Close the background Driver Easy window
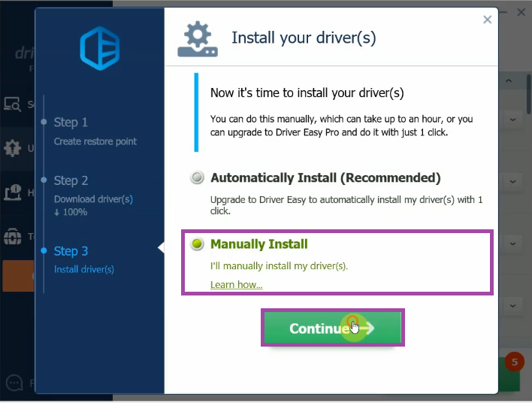 pos(521,12)
